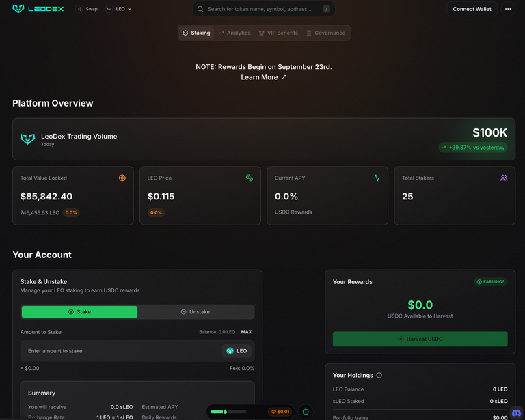Open the three-dots more options menu
This screenshot has width=525, height=420.
pos(508,9)
